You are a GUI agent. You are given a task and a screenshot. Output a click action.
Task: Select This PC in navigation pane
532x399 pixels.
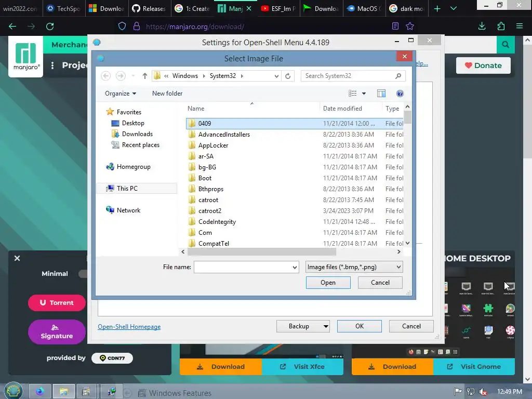137,188
